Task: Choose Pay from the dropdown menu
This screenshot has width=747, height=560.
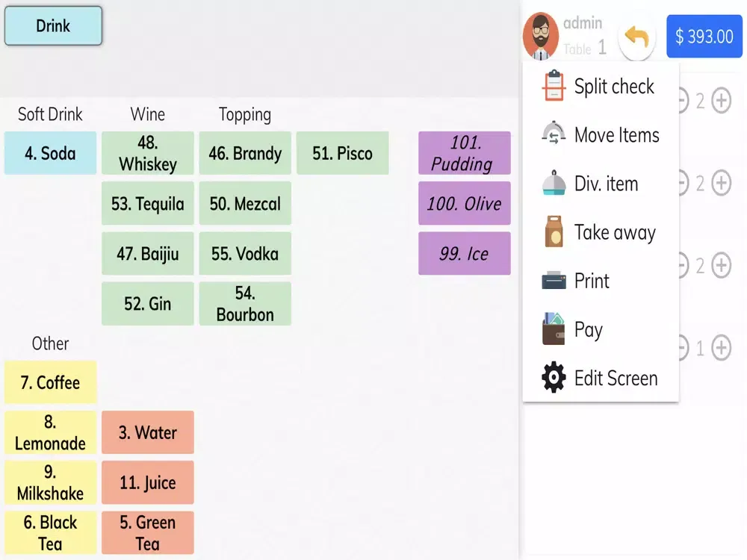Action: pos(588,330)
